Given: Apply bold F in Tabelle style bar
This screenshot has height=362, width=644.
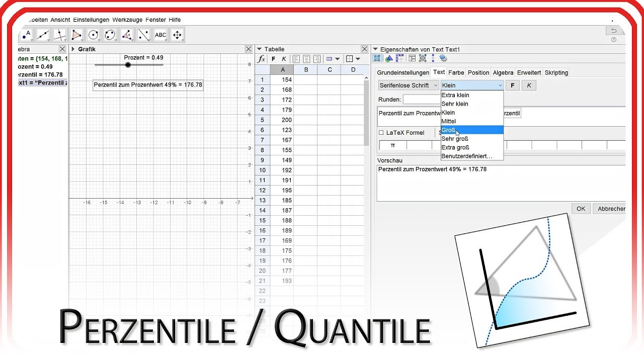Looking at the screenshot, I should pos(273,59).
